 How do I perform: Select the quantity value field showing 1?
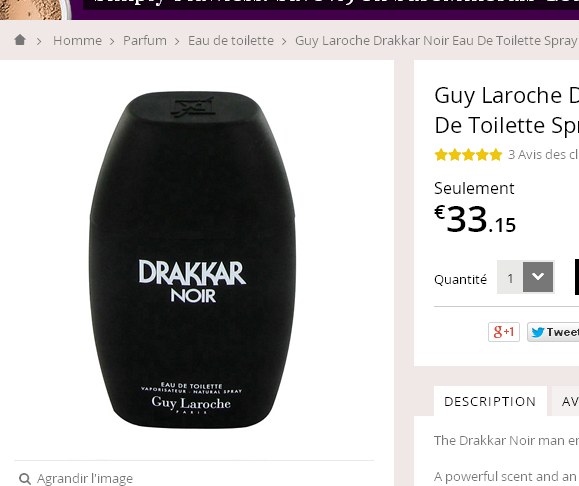(510, 278)
